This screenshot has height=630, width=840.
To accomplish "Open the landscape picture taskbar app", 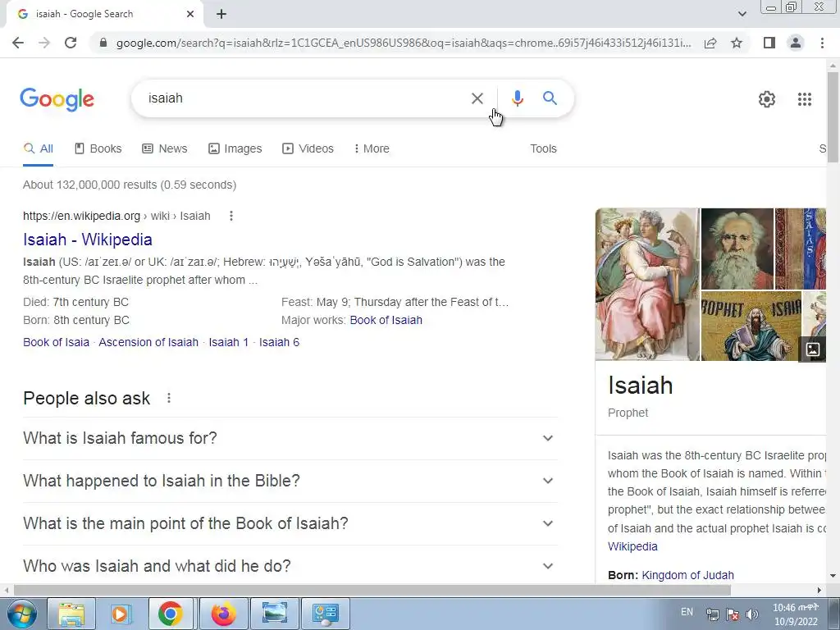I will (274, 614).
